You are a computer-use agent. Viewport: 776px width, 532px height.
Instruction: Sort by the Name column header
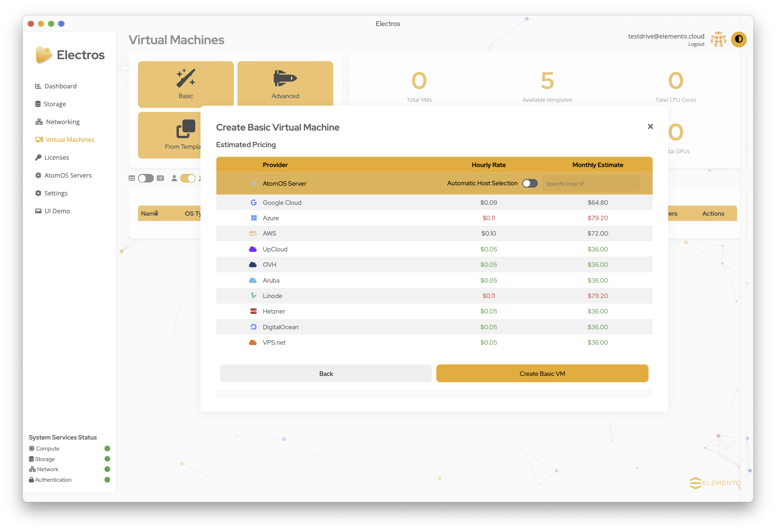tap(149, 213)
